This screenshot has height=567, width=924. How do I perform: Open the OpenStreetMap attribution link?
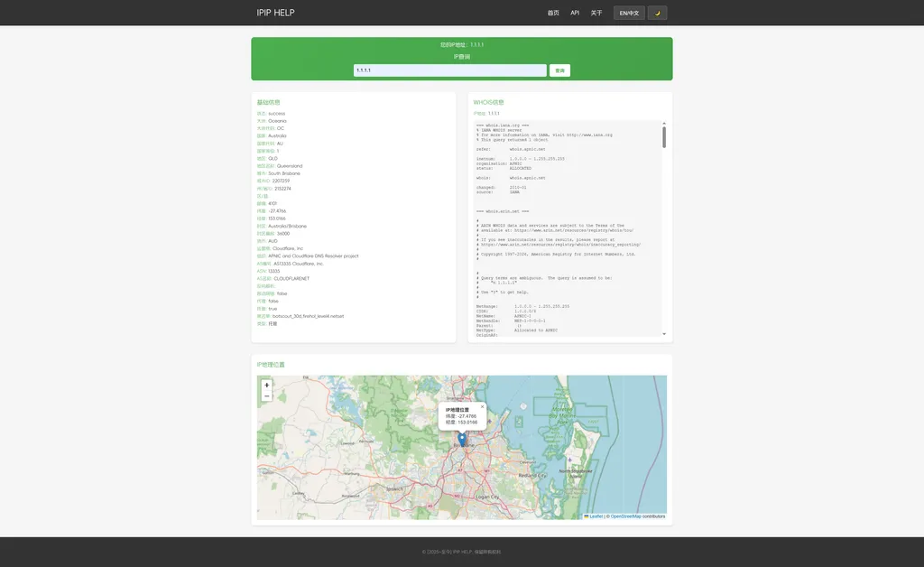(625, 516)
